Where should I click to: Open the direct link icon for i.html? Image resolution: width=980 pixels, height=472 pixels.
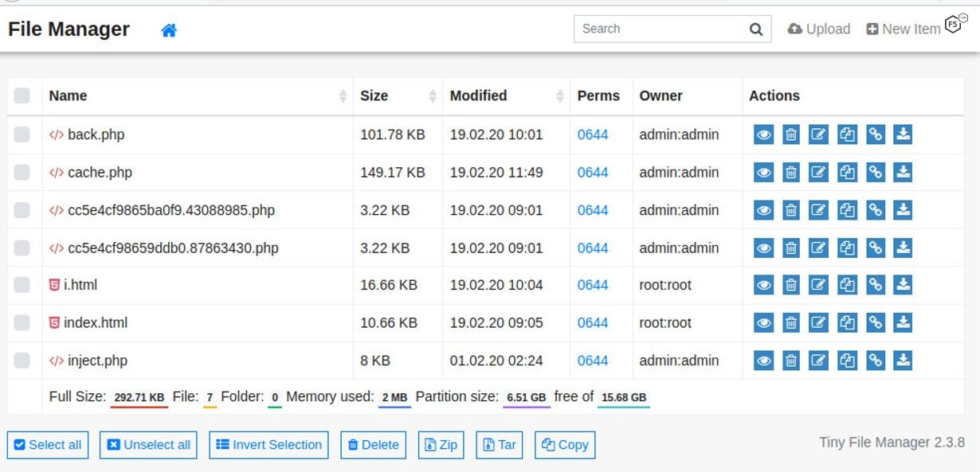pyautogui.click(x=874, y=284)
